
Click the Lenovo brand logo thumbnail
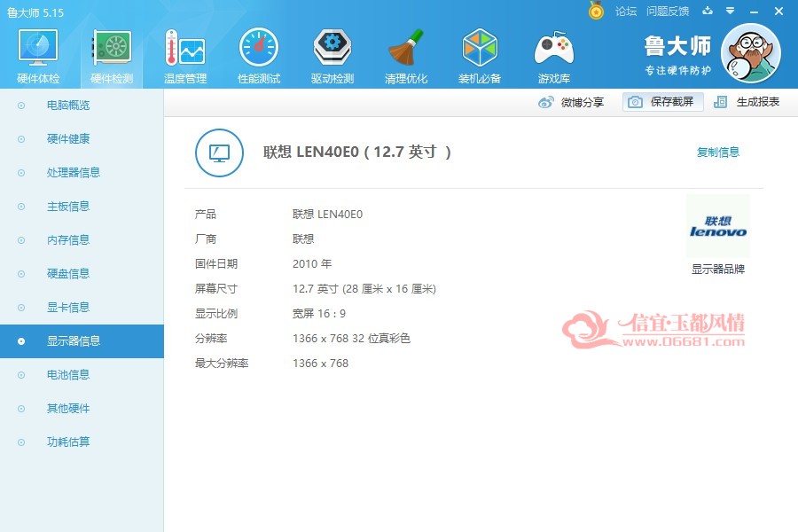coord(717,226)
